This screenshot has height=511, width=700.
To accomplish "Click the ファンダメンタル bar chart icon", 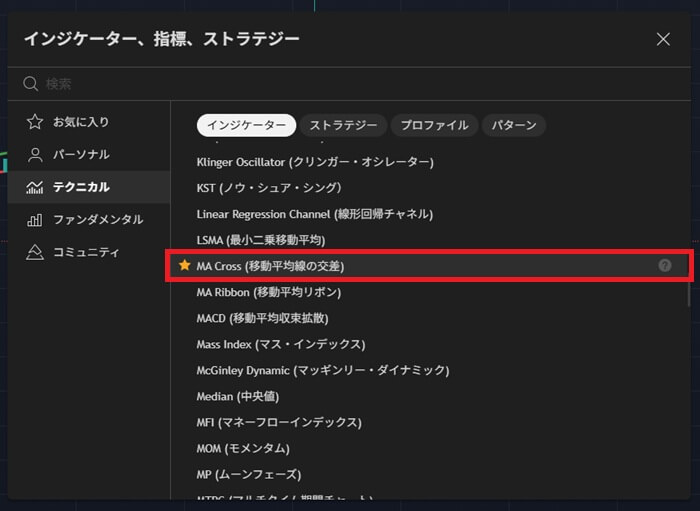I will (35, 220).
